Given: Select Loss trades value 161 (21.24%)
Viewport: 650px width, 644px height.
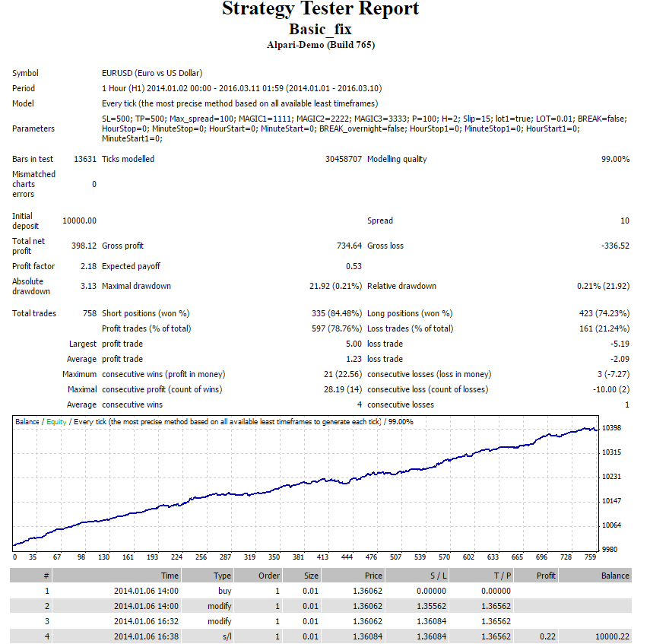Looking at the screenshot, I should pos(604,328).
